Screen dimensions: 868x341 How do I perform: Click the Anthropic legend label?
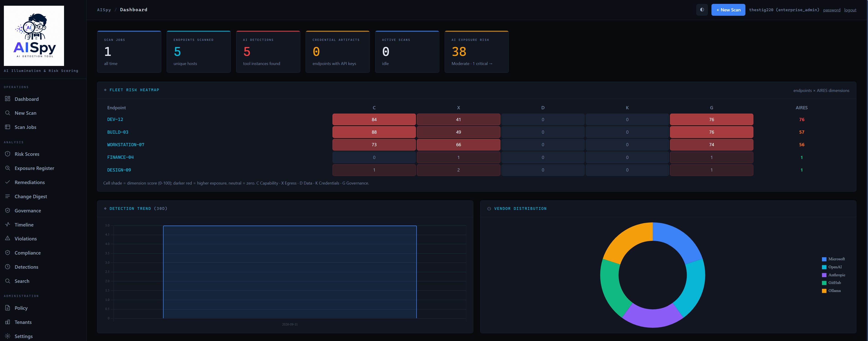pyautogui.click(x=837, y=275)
